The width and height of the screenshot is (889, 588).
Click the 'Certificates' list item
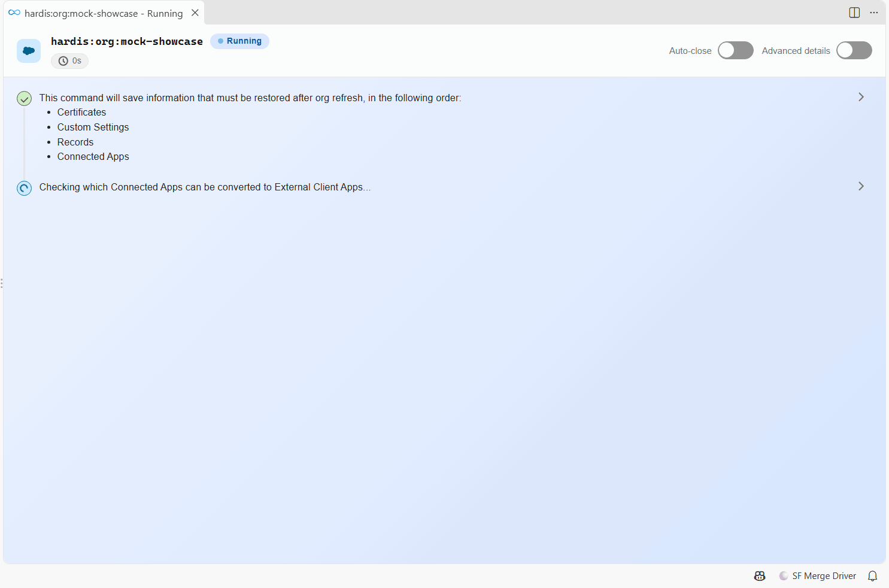coord(81,113)
